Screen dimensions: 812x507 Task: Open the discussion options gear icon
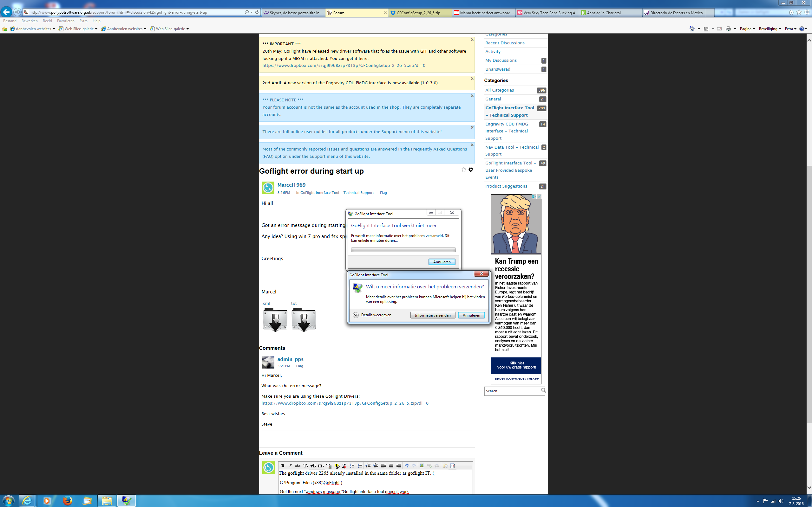click(471, 170)
